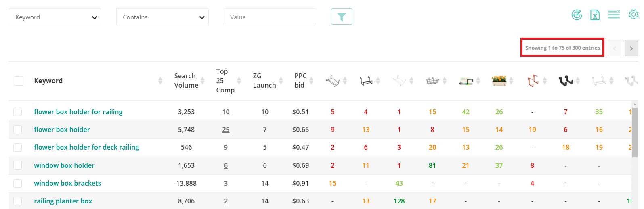Click the clear rows list icon

tap(614, 15)
